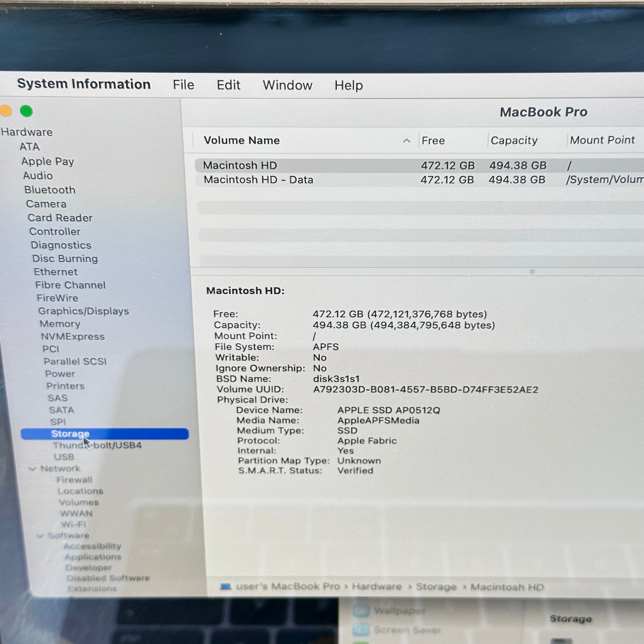Viewport: 644px width, 644px height.
Task: Select FireWire in the sidebar
Action: click(57, 298)
